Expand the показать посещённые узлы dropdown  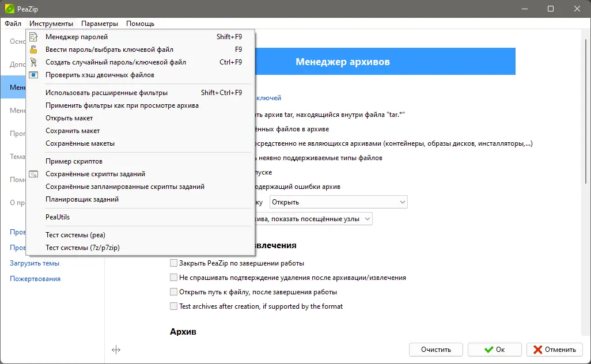tap(313, 219)
